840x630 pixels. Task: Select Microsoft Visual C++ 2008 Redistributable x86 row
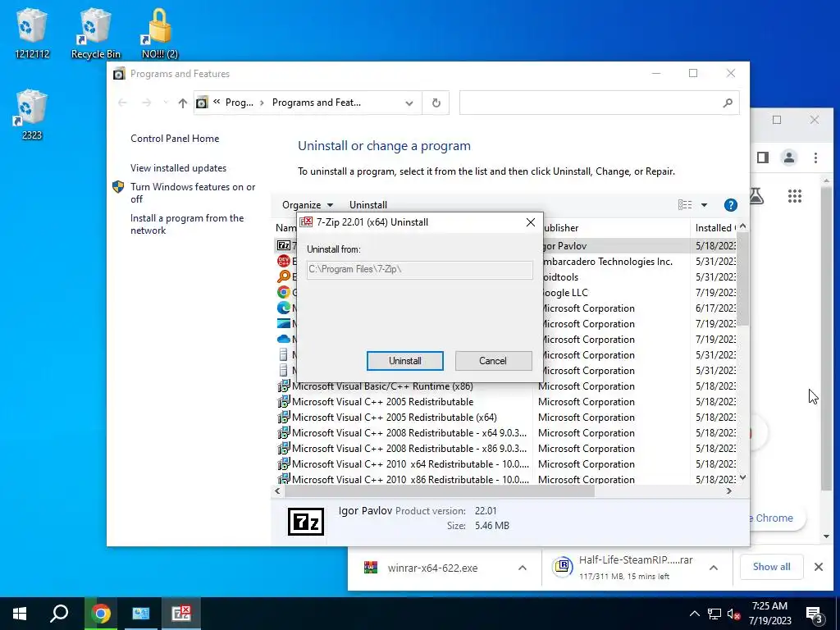tap(409, 449)
